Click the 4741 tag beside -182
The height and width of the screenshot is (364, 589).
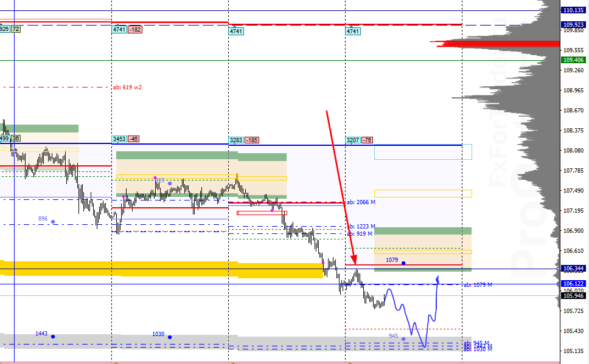(119, 29)
